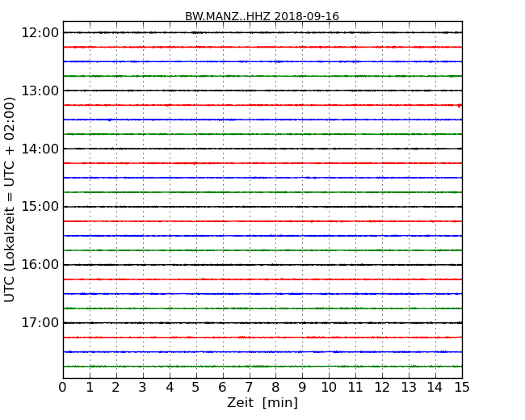
Task: Click the green trace just above 13:00
Action: click(262, 76)
